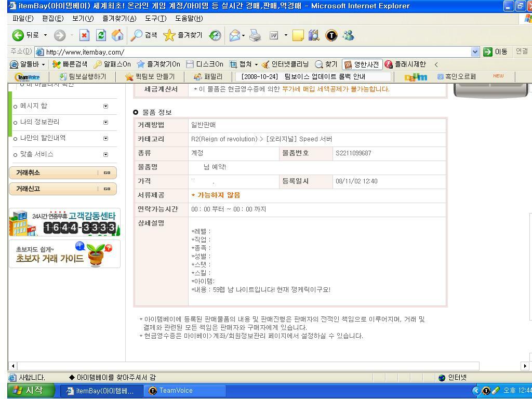Screen dimensions: 532x399
Task: Open the address bar history dropdown
Action: [x=474, y=52]
